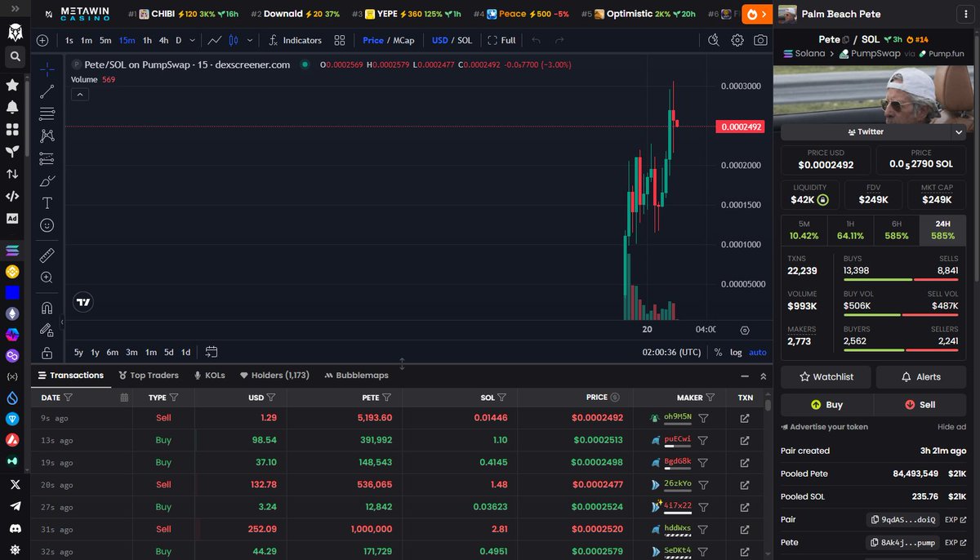Image resolution: width=980 pixels, height=560 pixels.
Task: Select the ruler measure tool
Action: coord(47,255)
